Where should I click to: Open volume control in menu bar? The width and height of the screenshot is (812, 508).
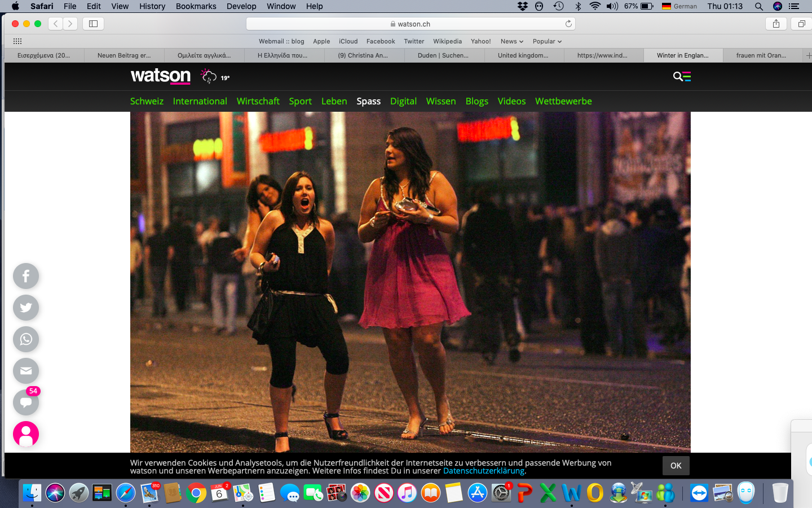[612, 6]
